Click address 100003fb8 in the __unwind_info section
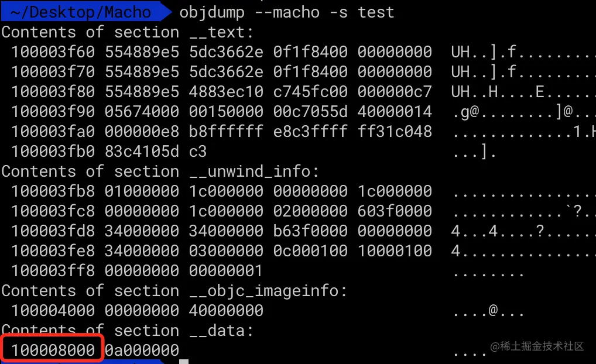This screenshot has width=596, height=364. (x=53, y=191)
